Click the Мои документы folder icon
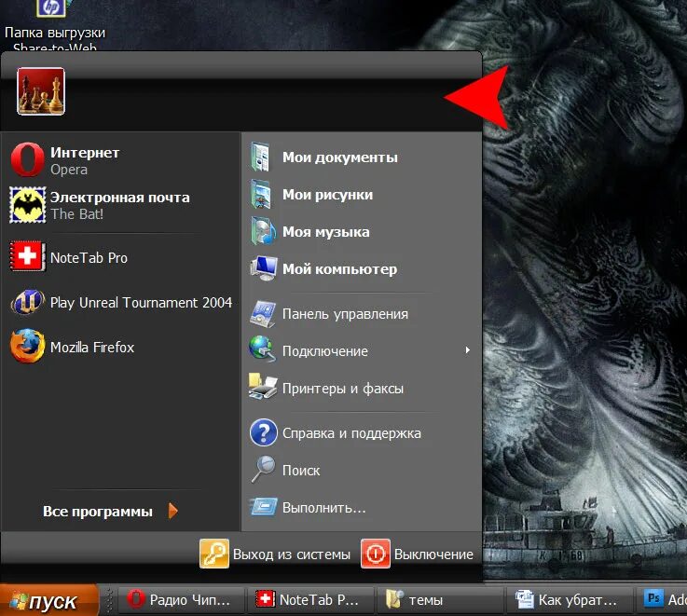Image resolution: width=687 pixels, height=616 pixels. (262, 157)
